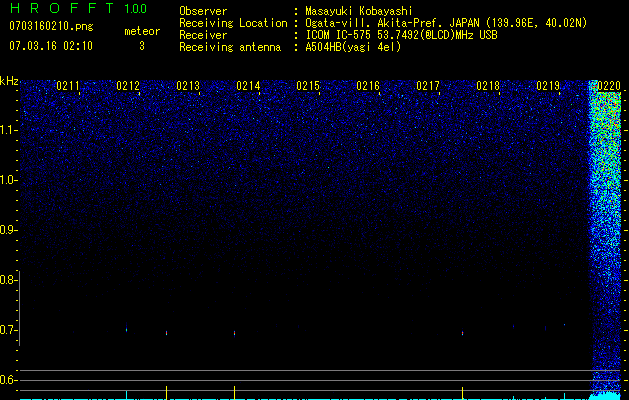Click the 0.9 kHz frequency axis label
The height and width of the screenshot is (400, 629).
[x=9, y=230]
